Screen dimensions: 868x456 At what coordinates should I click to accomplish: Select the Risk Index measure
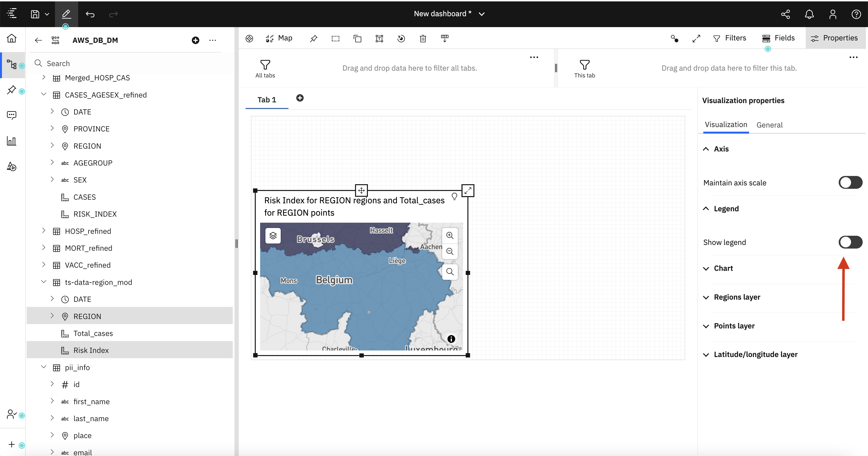[91, 350]
